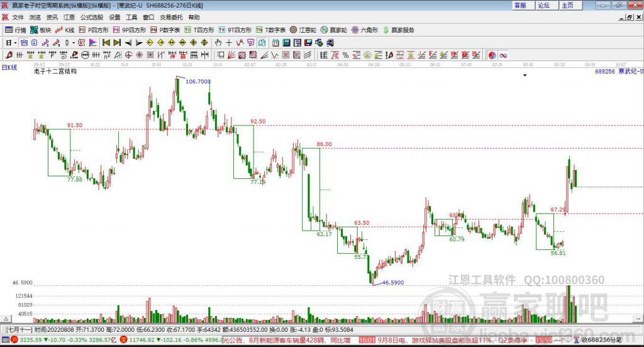This screenshot has height=347, width=644.
Task: Select the zigzag wave line tool
Action: coord(275,55)
